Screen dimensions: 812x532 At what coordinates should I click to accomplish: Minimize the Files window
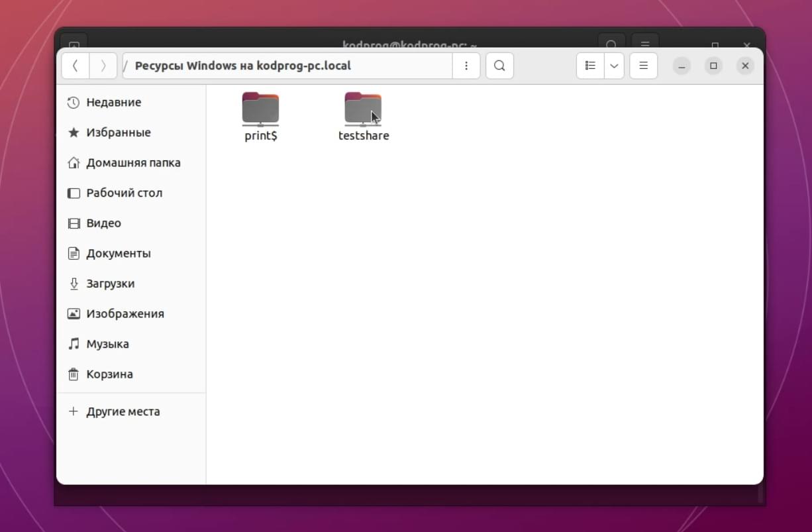pos(682,66)
